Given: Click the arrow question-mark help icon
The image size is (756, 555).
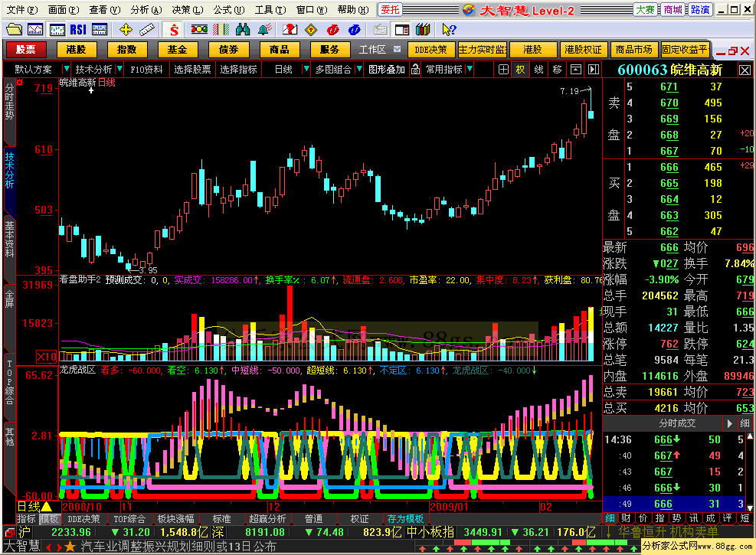Looking at the screenshot, I should click(448, 30).
